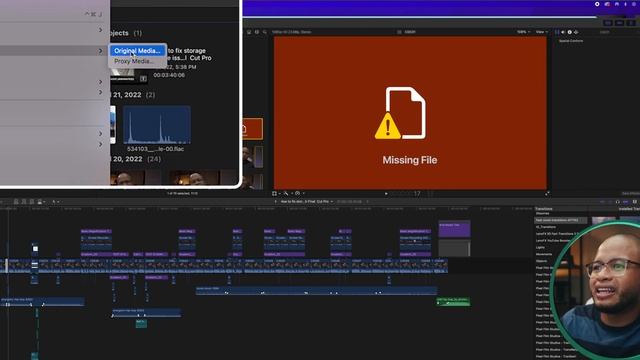Open the viewer View options dropdown
This screenshot has width=640, height=360.
[x=541, y=32]
